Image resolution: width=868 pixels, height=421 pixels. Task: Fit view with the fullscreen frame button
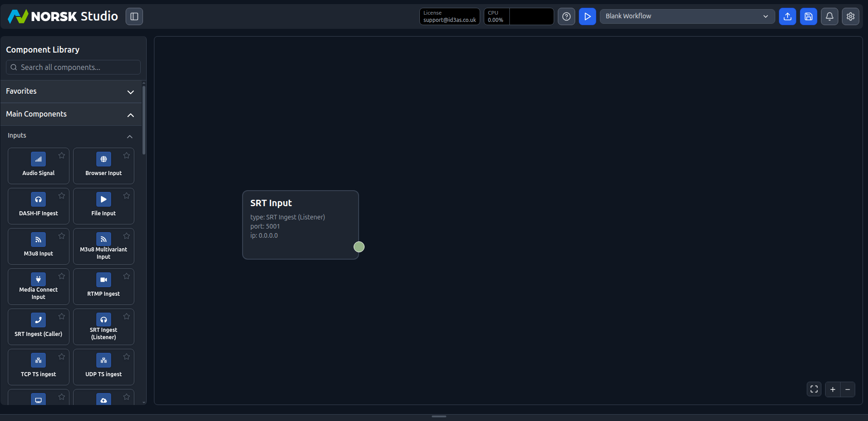tap(814, 389)
